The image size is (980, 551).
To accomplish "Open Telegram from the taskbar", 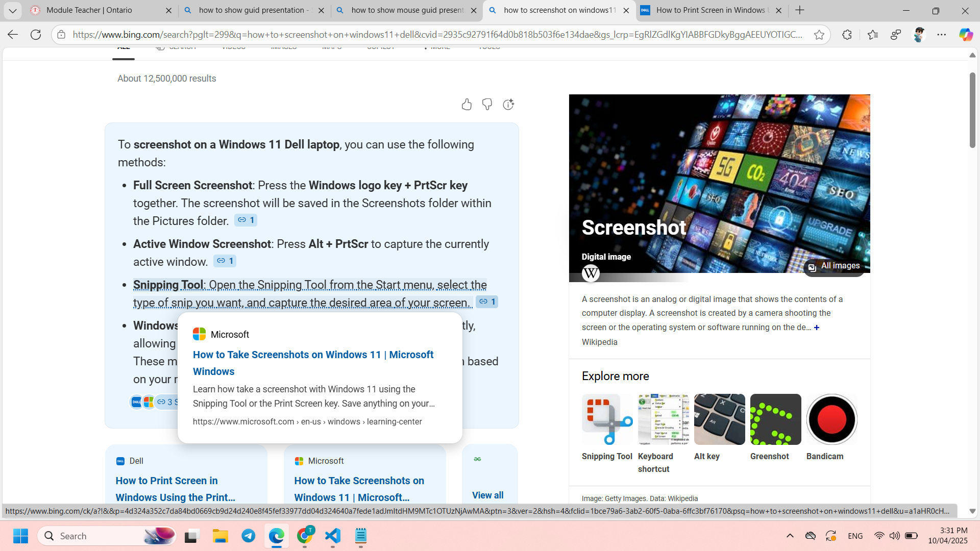I will pyautogui.click(x=249, y=536).
